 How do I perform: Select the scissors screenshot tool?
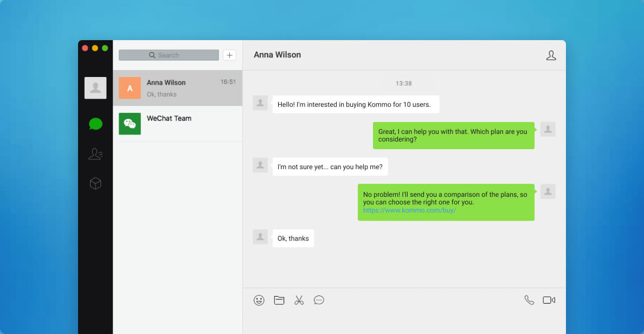[299, 300]
